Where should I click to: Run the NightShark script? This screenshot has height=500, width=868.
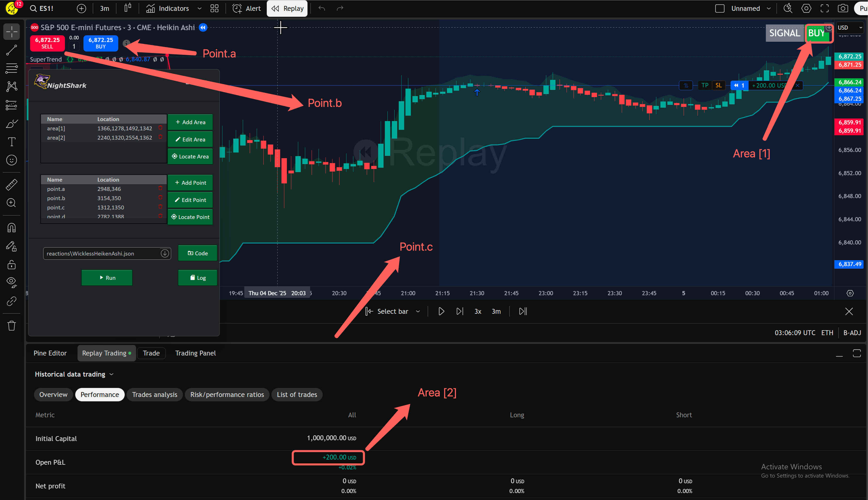tap(106, 277)
